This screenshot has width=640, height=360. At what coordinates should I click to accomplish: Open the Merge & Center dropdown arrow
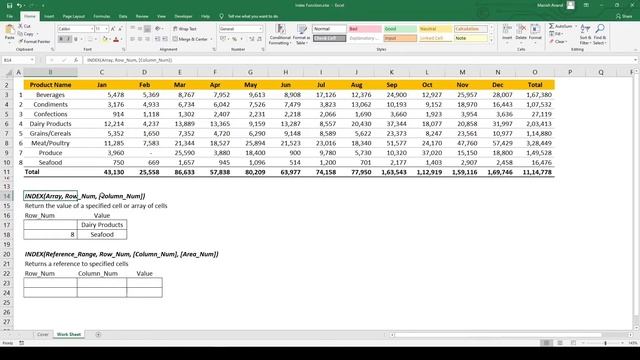(211, 39)
